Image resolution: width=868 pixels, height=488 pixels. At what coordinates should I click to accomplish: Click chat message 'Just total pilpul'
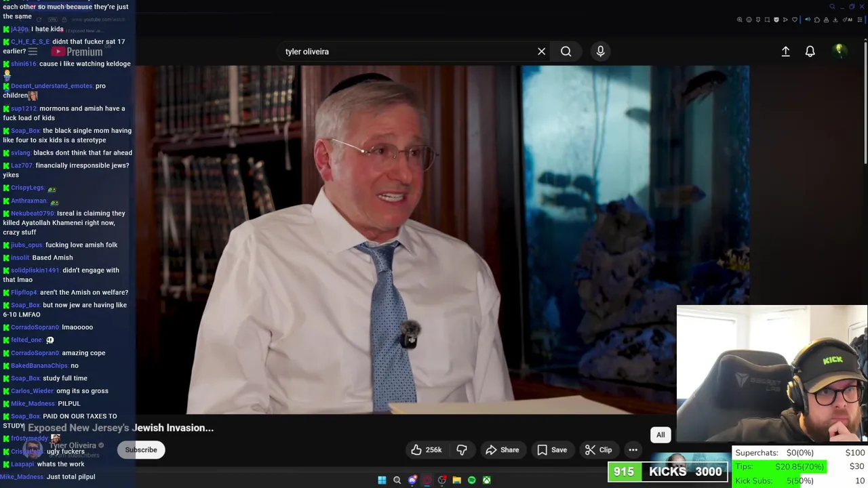click(71, 477)
